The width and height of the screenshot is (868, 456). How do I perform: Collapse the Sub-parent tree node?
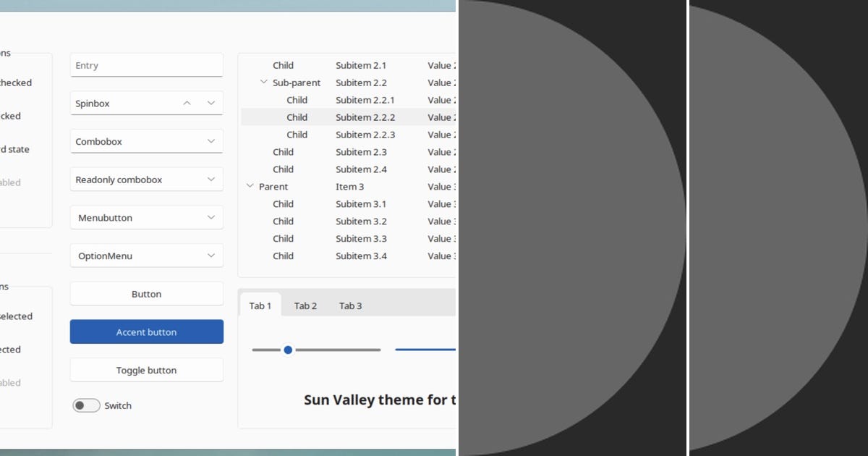[264, 83]
